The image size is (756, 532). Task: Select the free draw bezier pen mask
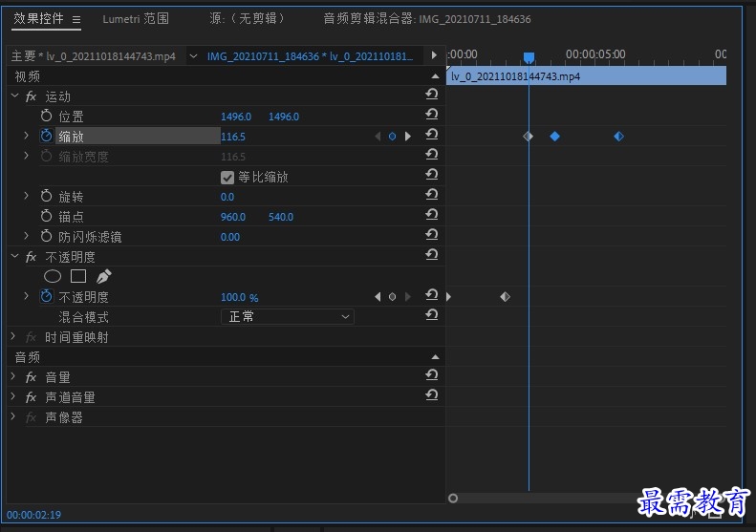(103, 276)
